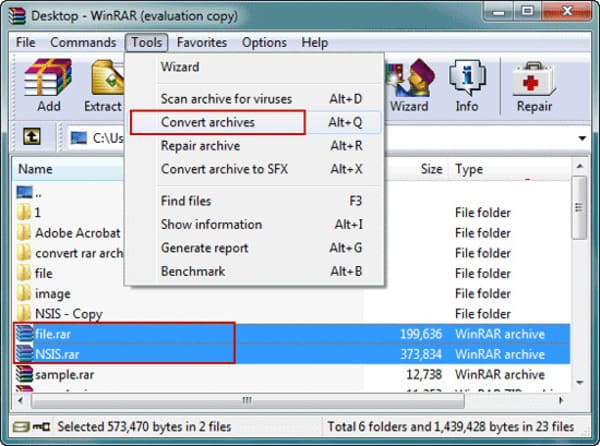This screenshot has width=600, height=446.
Task: Click the WinRAR title bar app icon
Action: coord(17,16)
